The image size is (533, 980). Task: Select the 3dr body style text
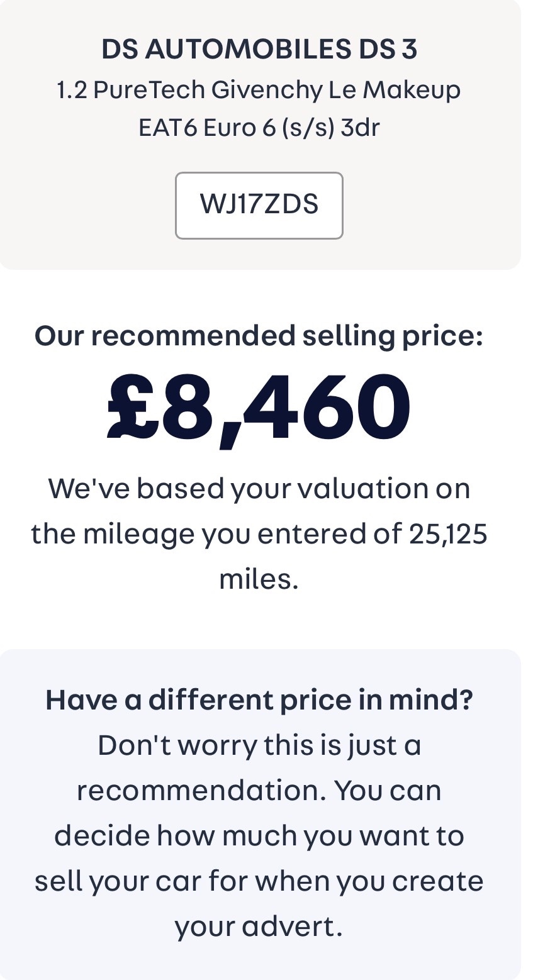click(360, 128)
